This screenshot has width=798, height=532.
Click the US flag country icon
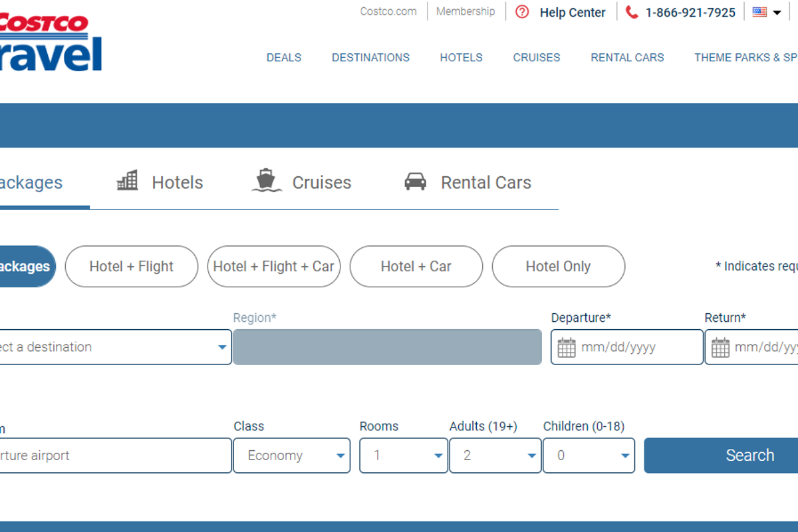[759, 12]
